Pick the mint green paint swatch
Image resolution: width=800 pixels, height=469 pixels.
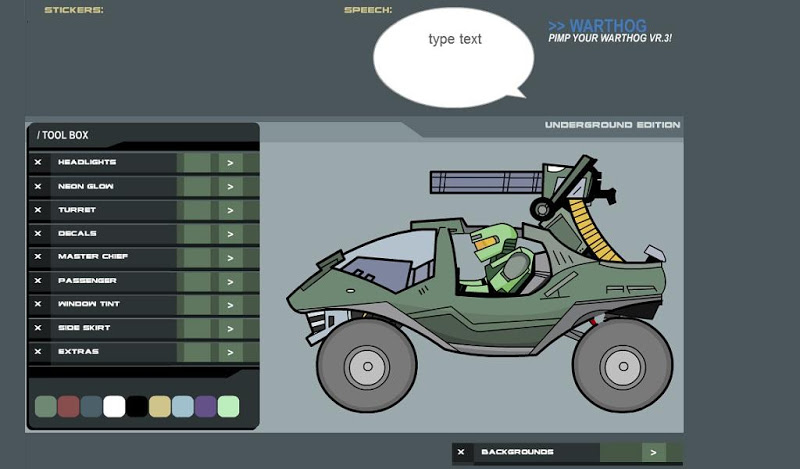click(x=229, y=407)
